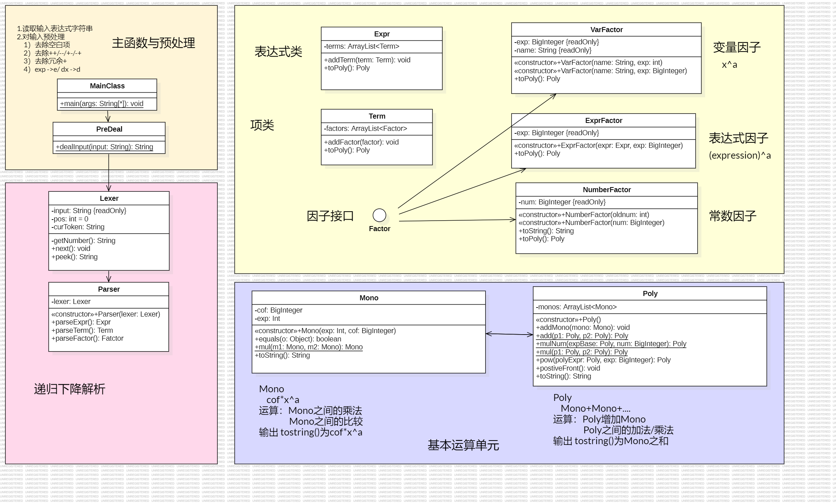Click '-getNumber(): String' operation
836x504 pixels.
pos(83,240)
